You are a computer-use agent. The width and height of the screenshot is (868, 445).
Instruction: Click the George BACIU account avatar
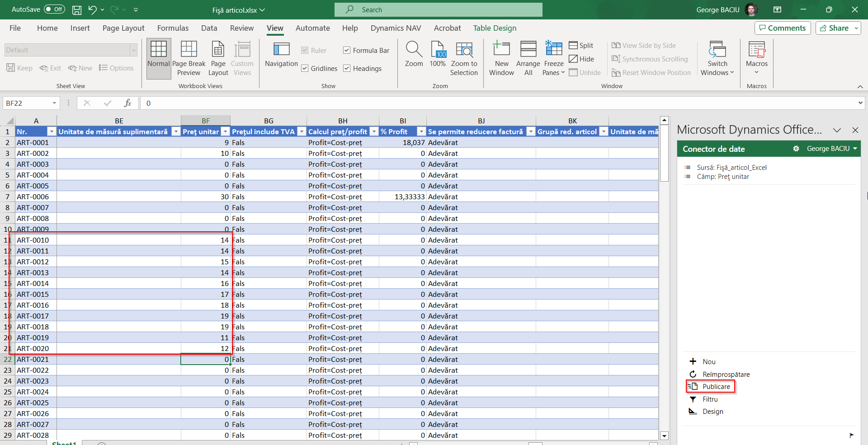pyautogui.click(x=752, y=9)
